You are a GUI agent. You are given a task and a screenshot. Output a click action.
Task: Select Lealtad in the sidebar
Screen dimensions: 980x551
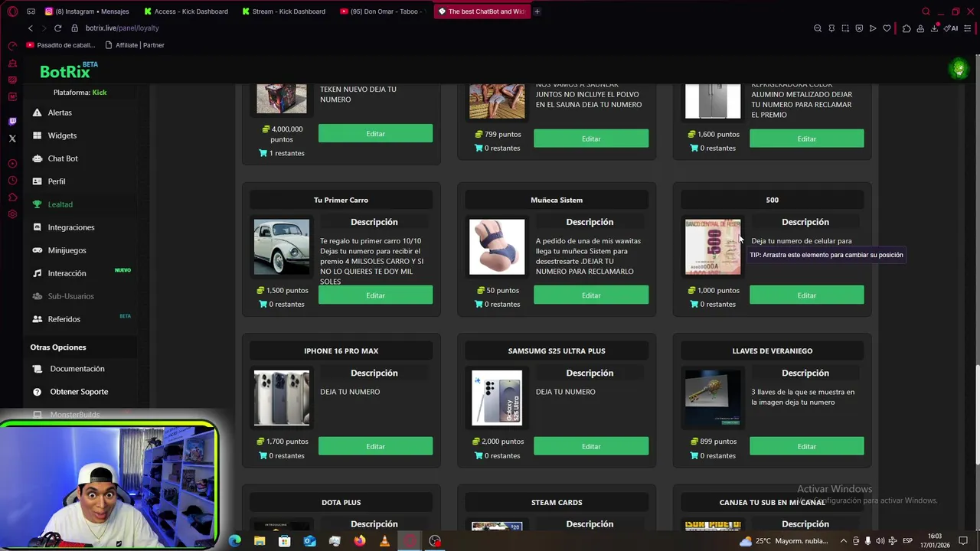click(60, 204)
